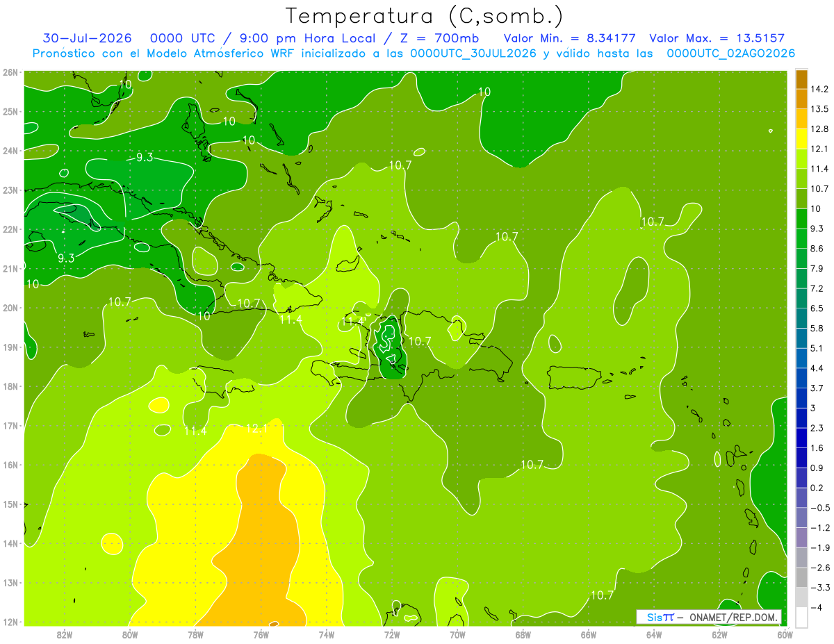Click the "-0.5" color scale label
The width and height of the screenshot is (834, 644).
pos(821,508)
